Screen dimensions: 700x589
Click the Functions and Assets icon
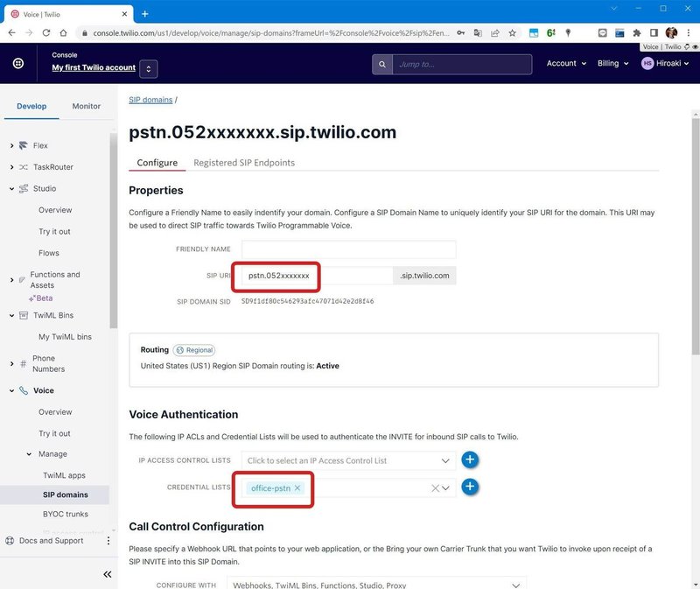click(x=22, y=279)
